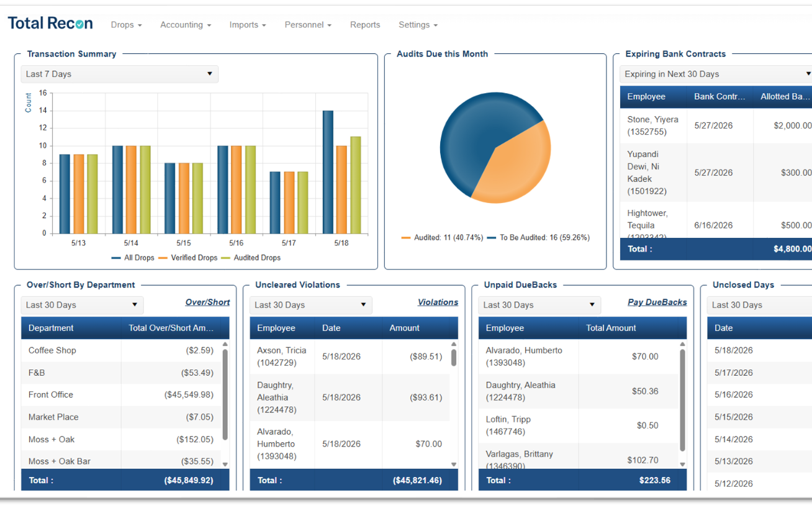812x508 pixels.
Task: Open the Expiring in Next 30 Days dropdown
Action: 717,74
